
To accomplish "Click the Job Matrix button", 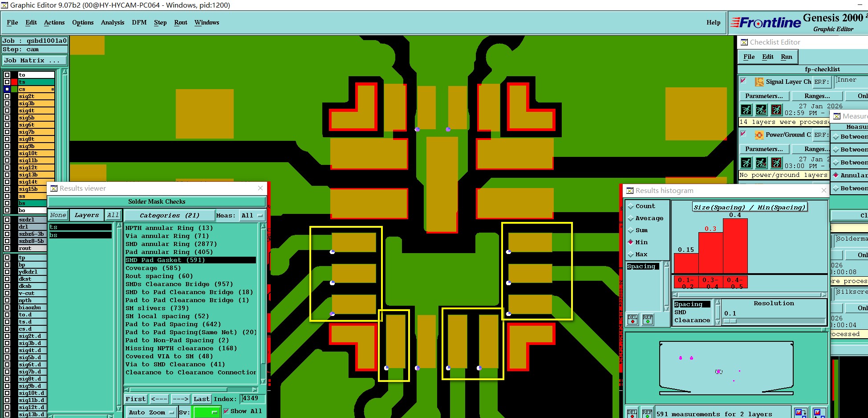I will (35, 61).
